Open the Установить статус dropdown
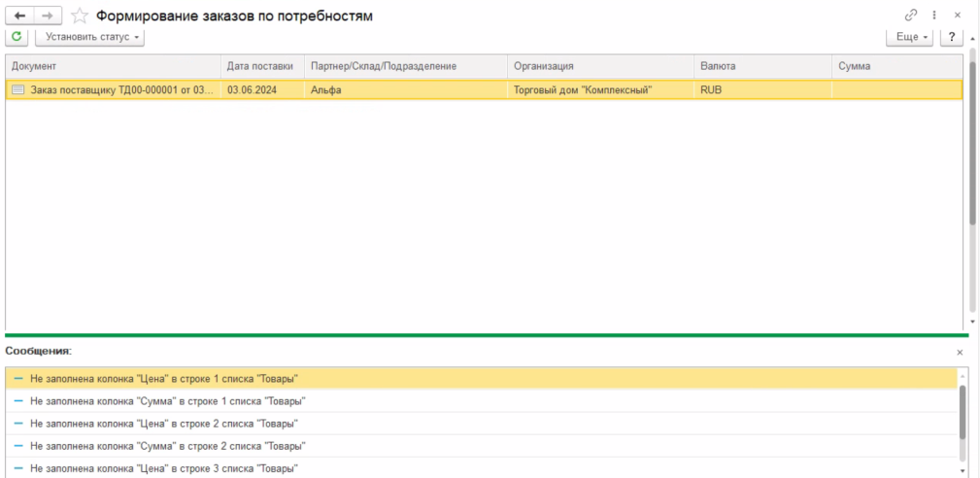The width and height of the screenshot is (980, 478). point(89,37)
